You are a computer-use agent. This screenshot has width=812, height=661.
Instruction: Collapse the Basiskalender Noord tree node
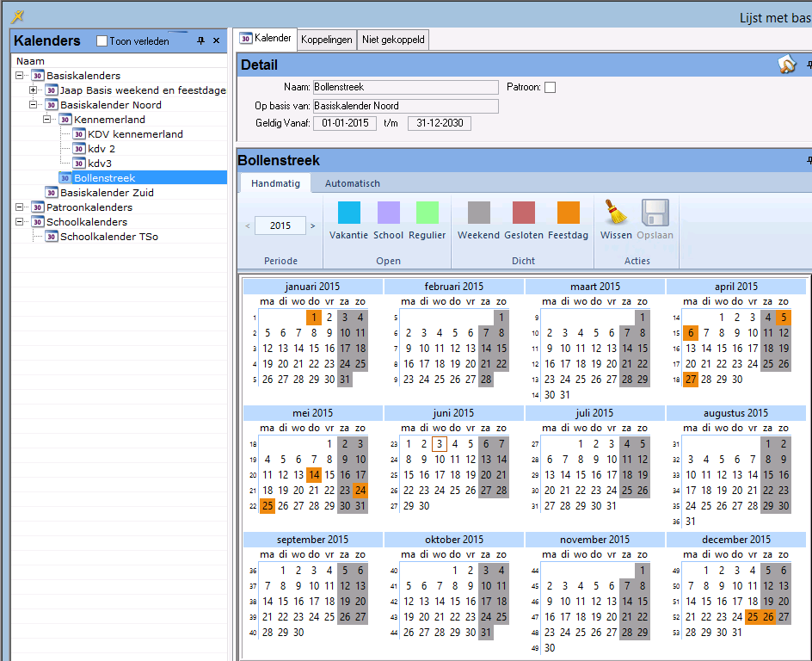[x=33, y=105]
